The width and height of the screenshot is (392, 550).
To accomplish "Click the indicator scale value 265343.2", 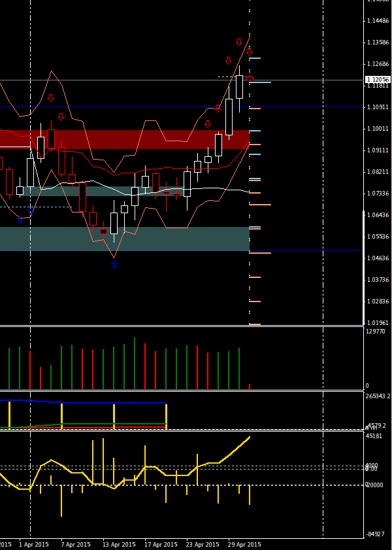I will (378, 396).
